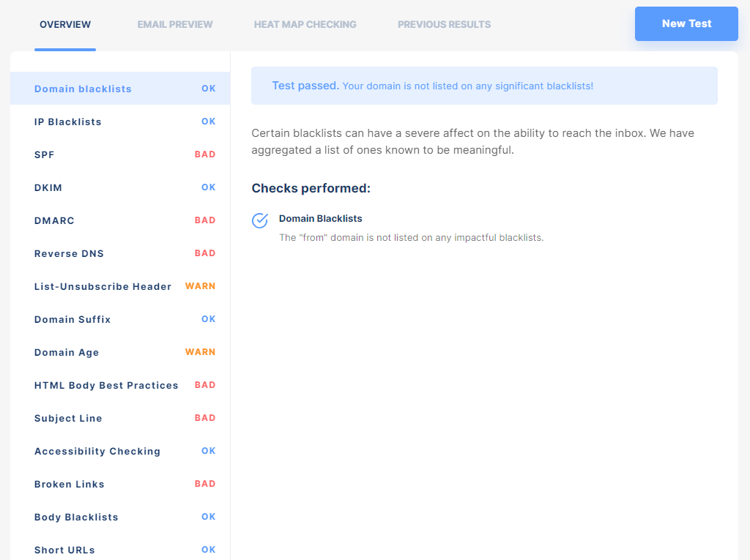Viewport: 750px width, 560px height.
Task: Click the BAD status next to SPF
Action: coord(205,154)
